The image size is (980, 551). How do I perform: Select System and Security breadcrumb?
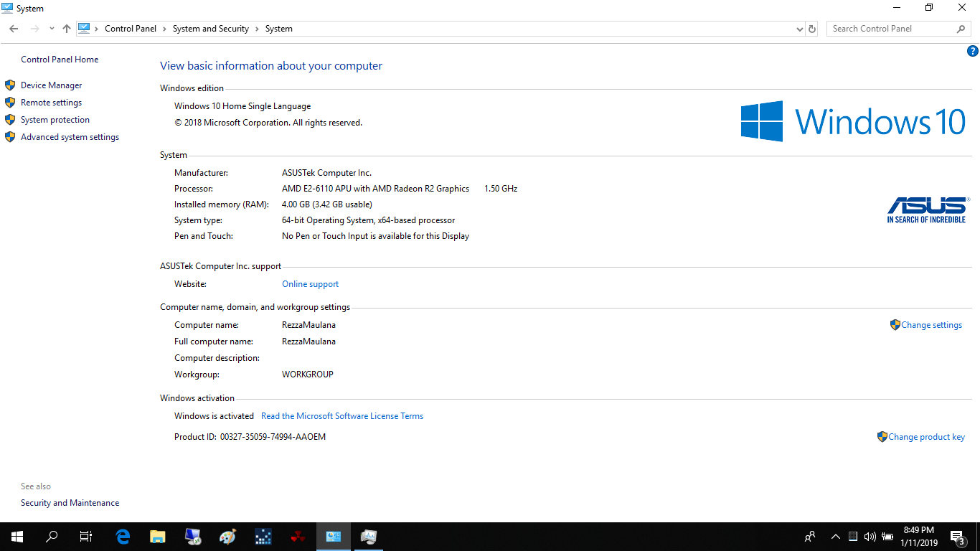[x=211, y=29]
